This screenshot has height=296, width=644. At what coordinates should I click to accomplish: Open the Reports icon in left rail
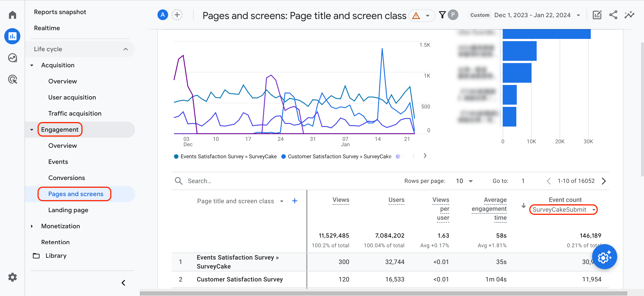(12, 36)
